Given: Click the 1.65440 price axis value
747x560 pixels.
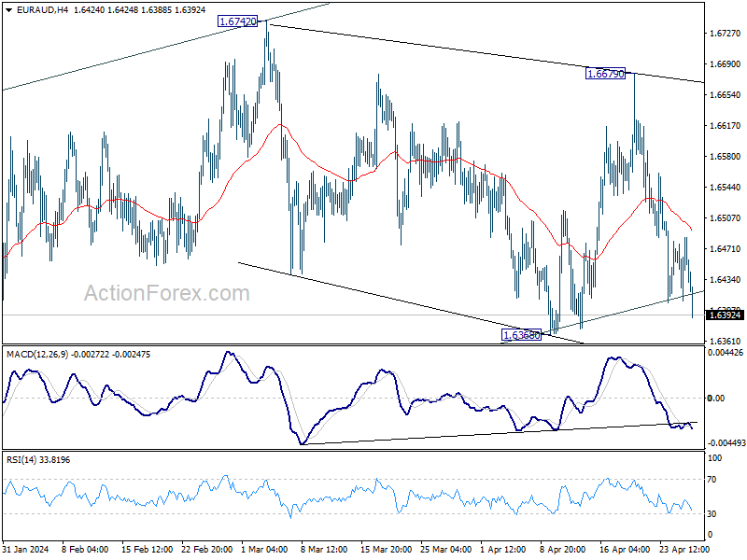Looking at the screenshot, I should [x=725, y=188].
